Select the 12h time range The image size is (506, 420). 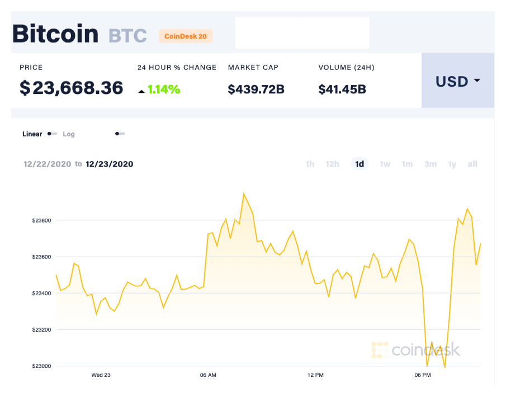(332, 164)
